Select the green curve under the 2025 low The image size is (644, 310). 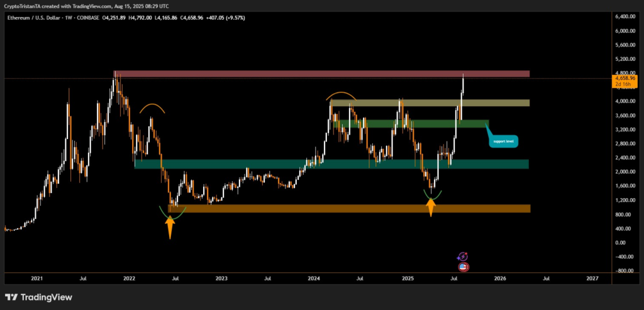432,196
